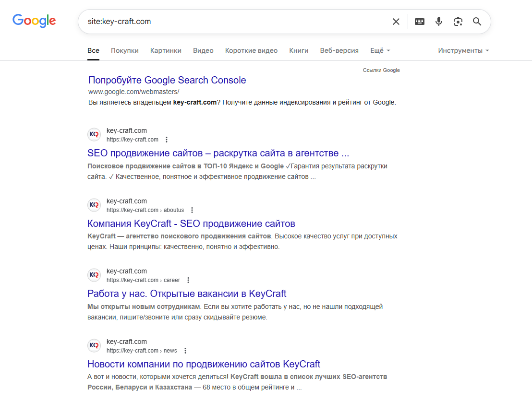Open "Работа у нас. Открытые вакансии в KeyCraft" result

tap(187, 294)
